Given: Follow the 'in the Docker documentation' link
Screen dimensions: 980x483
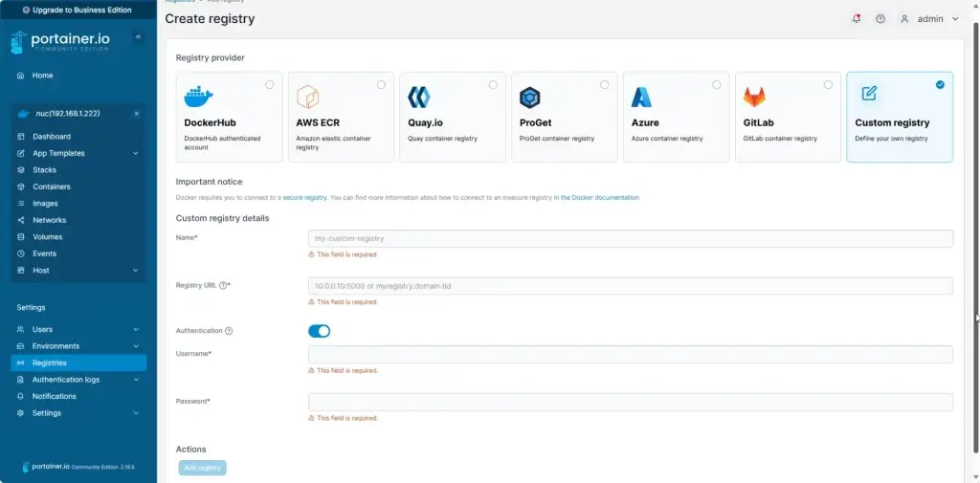Looking at the screenshot, I should 597,197.
